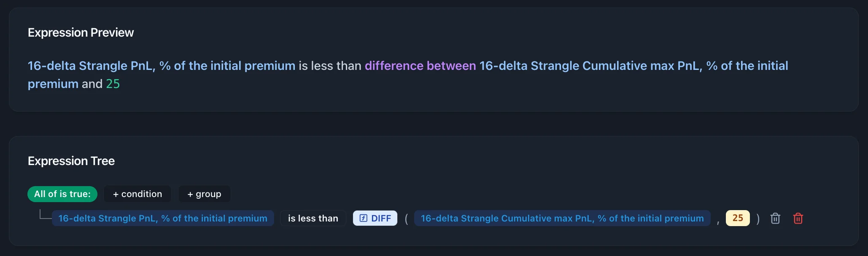868x256 pixels.
Task: Open the "is less than" operator dropdown
Action: click(313, 218)
